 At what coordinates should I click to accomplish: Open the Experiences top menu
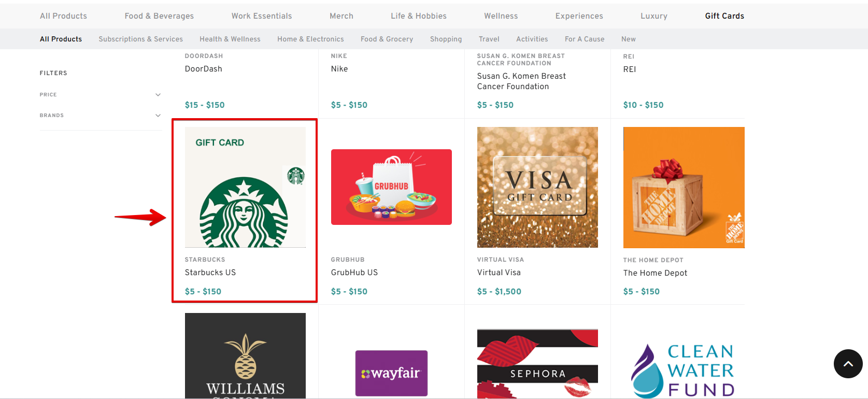(x=579, y=16)
